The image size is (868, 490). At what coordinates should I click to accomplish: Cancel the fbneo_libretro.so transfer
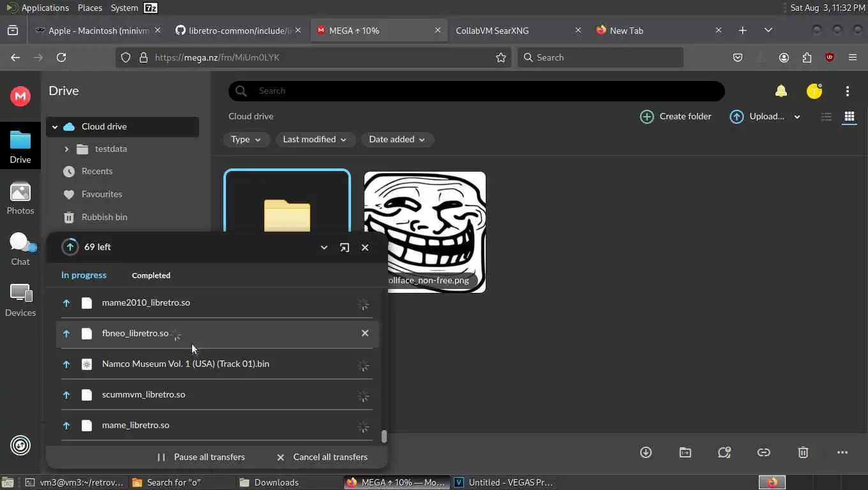pos(365,333)
